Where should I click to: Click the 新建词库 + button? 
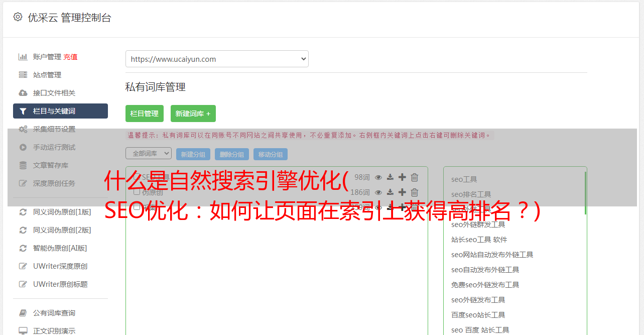pos(193,114)
